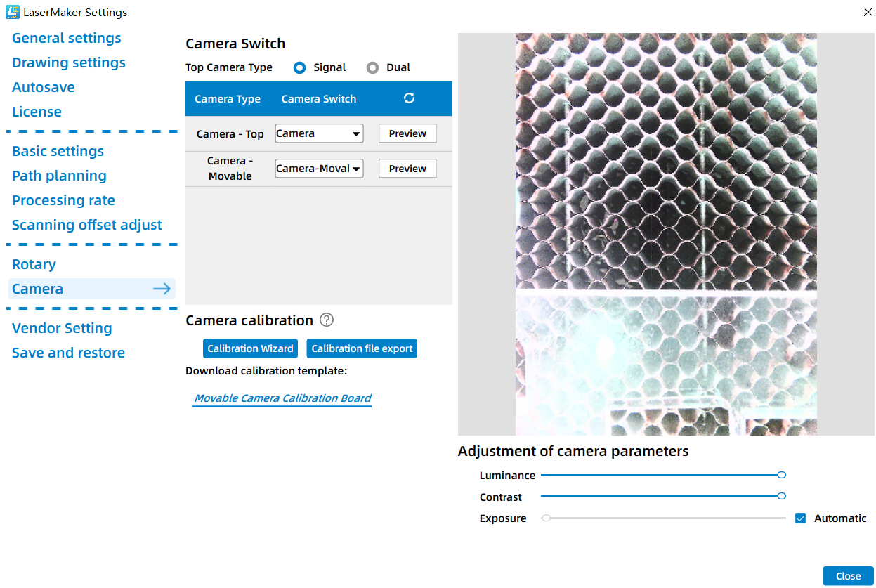
Task: Open Vendor Setting section
Action: click(x=62, y=328)
